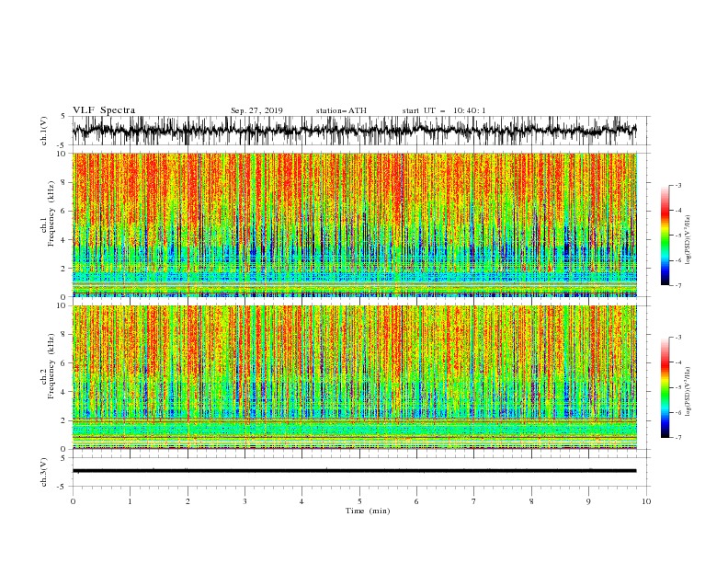The width and height of the screenshot is (728, 563).
Task: Click the time axis tick label '0'
Action: (73, 501)
